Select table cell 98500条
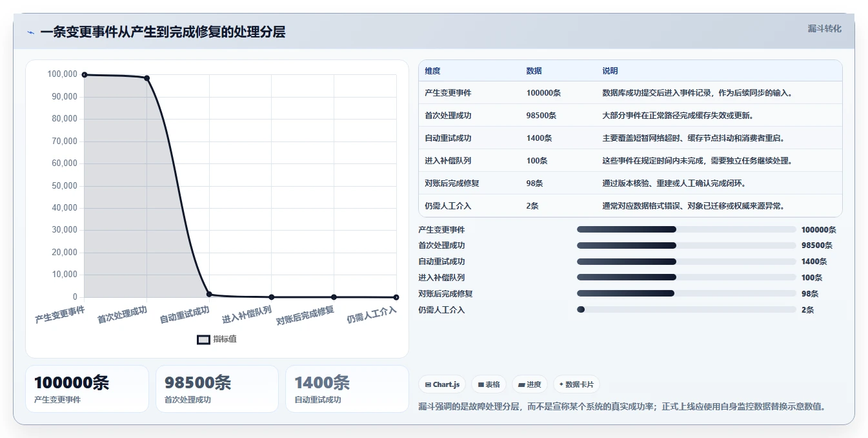Image resolution: width=868 pixels, height=438 pixels. click(541, 116)
